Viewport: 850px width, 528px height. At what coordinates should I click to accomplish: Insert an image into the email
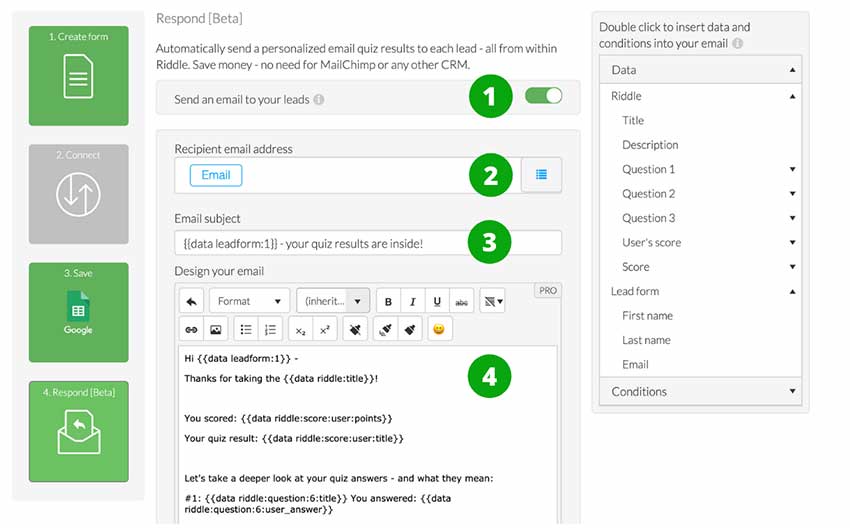216,330
